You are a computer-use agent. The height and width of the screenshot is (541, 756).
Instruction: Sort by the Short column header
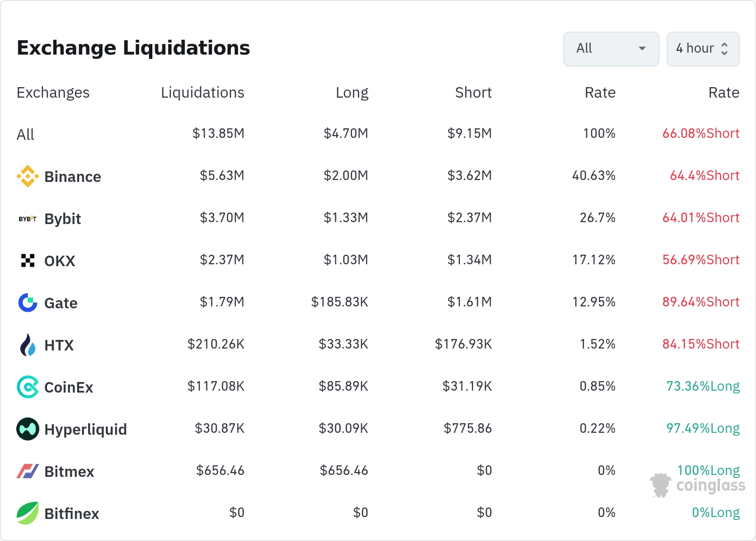(x=473, y=92)
